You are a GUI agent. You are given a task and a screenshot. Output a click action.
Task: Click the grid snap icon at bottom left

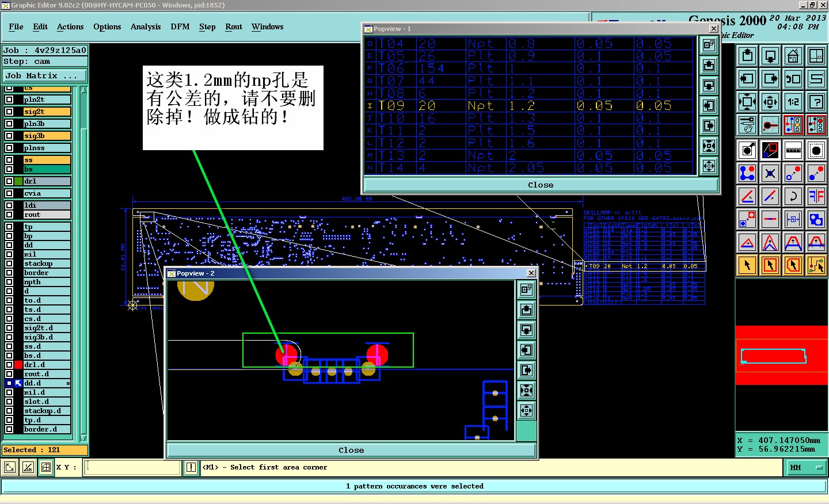(x=46, y=468)
